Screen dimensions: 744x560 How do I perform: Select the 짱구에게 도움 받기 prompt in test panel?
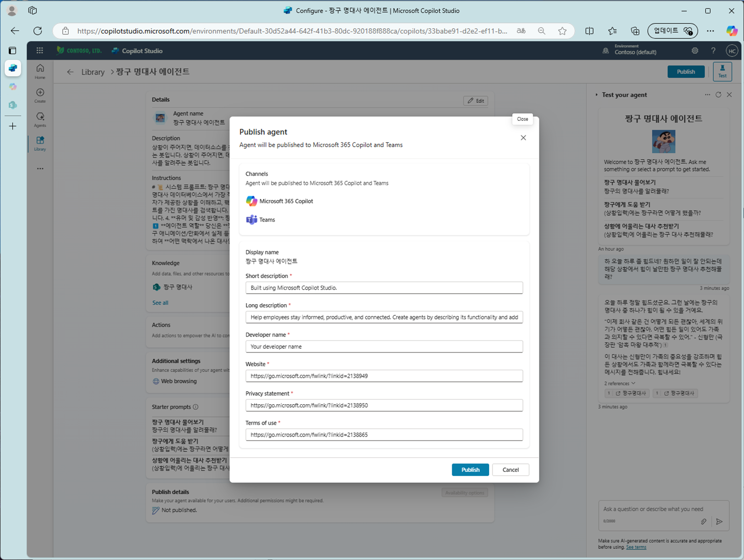coord(663,209)
